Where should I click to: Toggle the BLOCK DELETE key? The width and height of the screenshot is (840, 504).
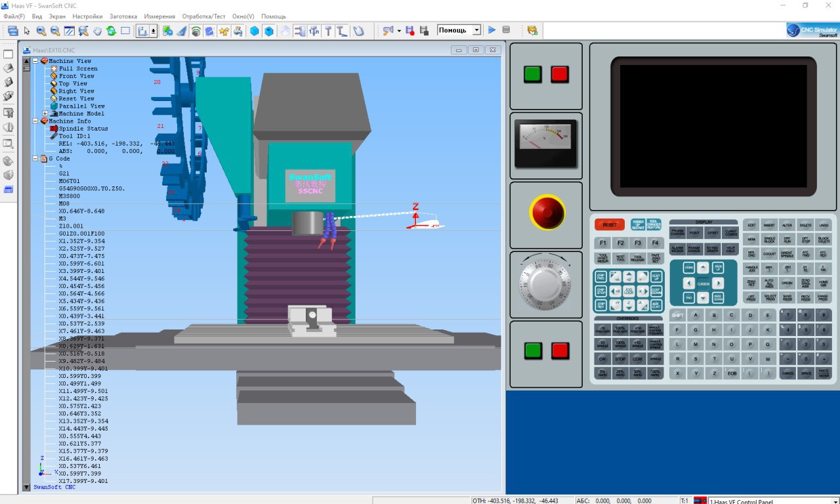tap(824, 240)
